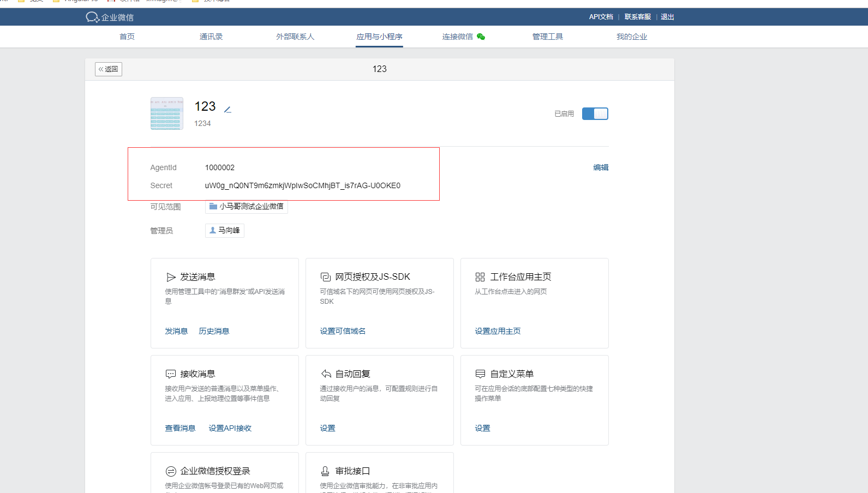The height and width of the screenshot is (493, 868).
Task: Click the WeChat icon beside 连接微信
Action: point(481,37)
